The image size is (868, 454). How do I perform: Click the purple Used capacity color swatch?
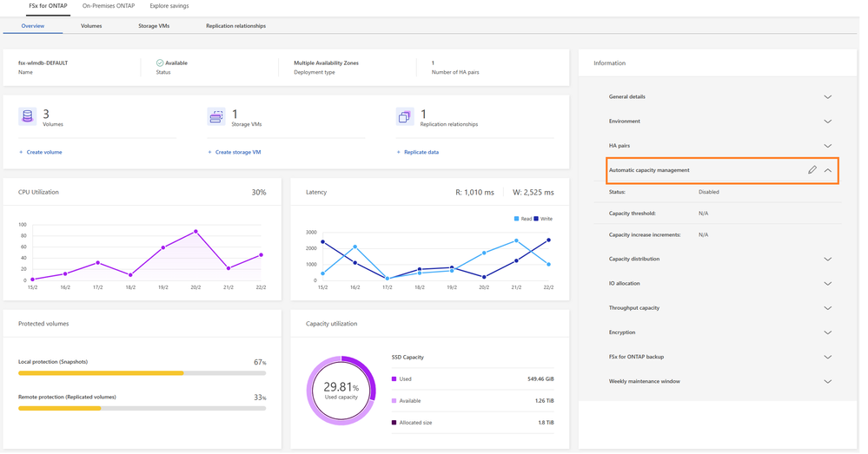[394, 379]
